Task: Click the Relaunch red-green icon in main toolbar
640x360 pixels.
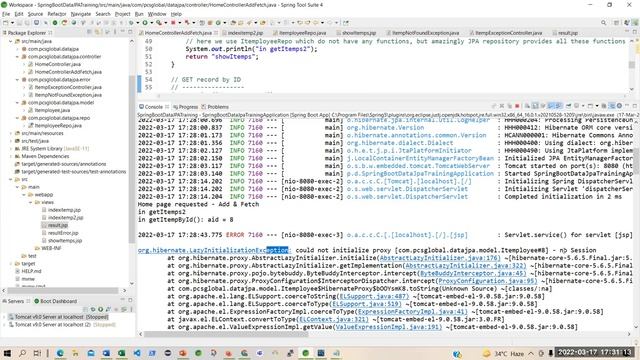Action: [64, 23]
